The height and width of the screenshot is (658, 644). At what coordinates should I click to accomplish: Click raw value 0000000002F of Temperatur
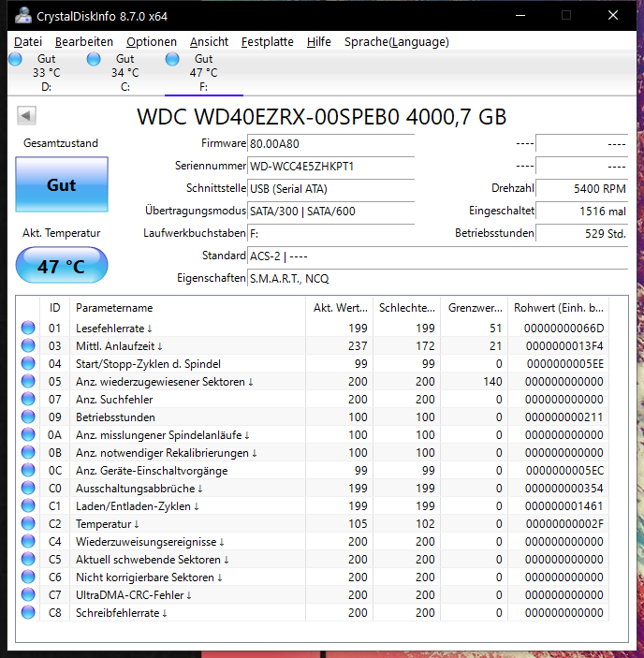[x=564, y=524]
